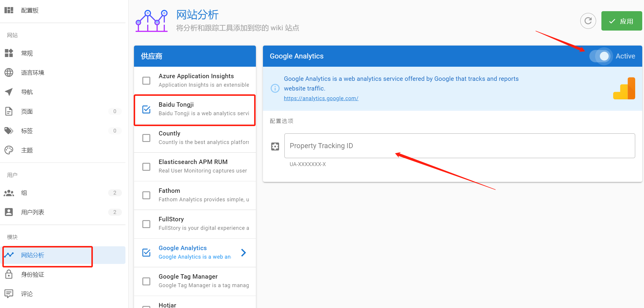This screenshot has height=308, width=644.
Task: Open 页面 in sidebar
Action: pyautogui.click(x=63, y=111)
